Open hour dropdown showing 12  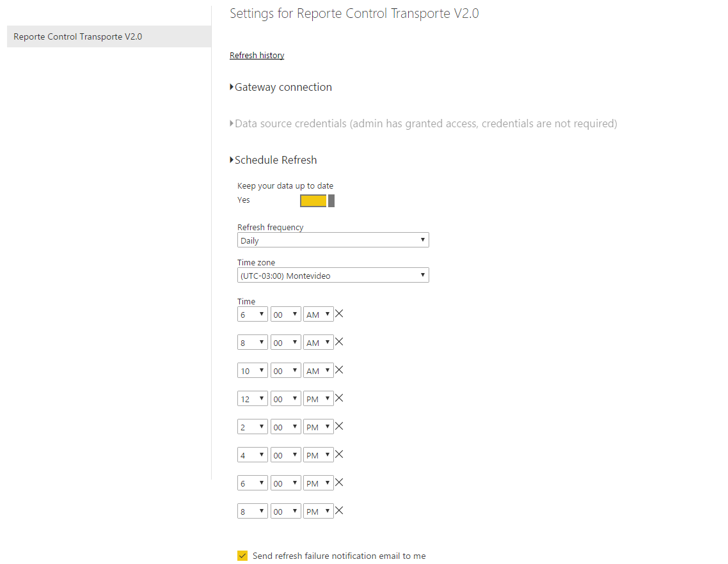252,399
